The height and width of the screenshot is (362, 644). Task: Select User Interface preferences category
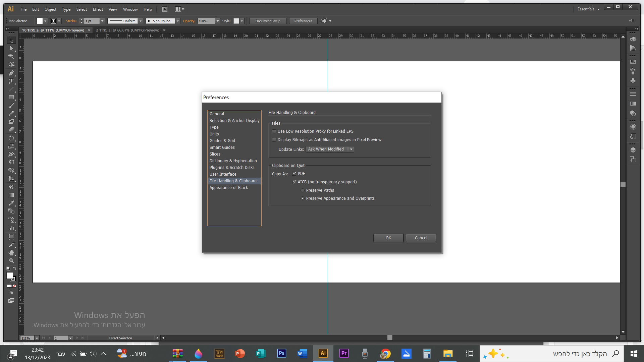[x=223, y=174]
